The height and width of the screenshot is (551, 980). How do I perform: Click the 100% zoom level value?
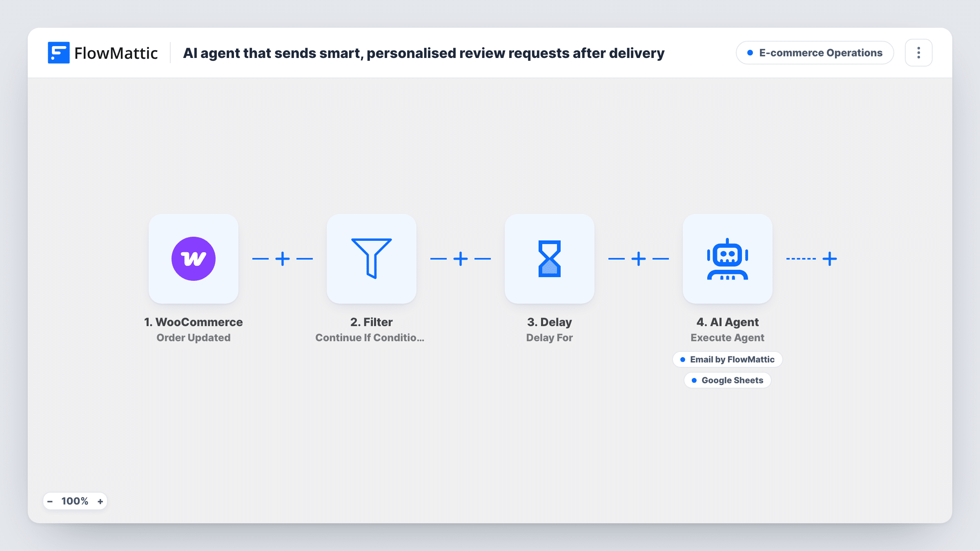click(x=75, y=501)
